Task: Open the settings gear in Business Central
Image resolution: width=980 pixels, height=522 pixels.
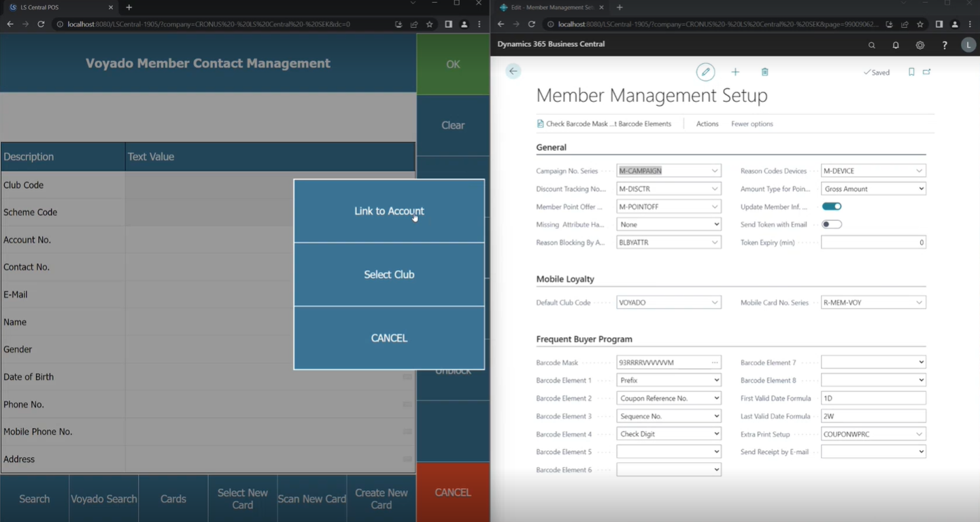Action: point(920,45)
